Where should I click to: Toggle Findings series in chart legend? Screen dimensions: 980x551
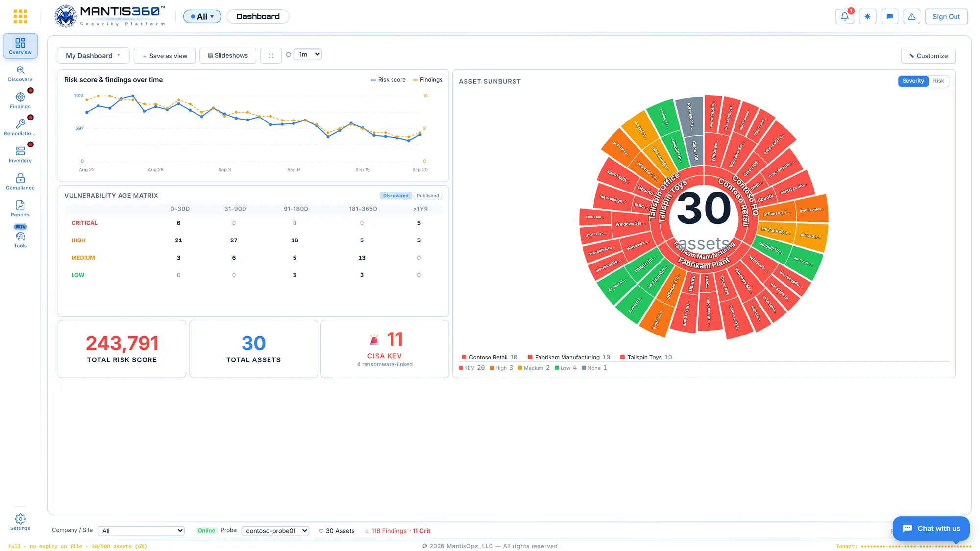[427, 80]
